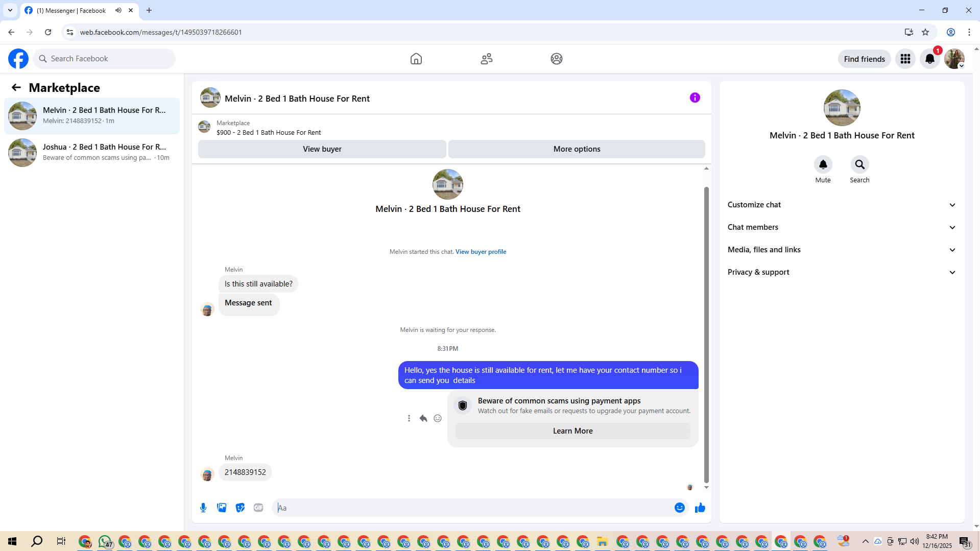Screen dimensions: 980x551
Task: Open the $900 Marketplace listing link
Action: click(269, 133)
